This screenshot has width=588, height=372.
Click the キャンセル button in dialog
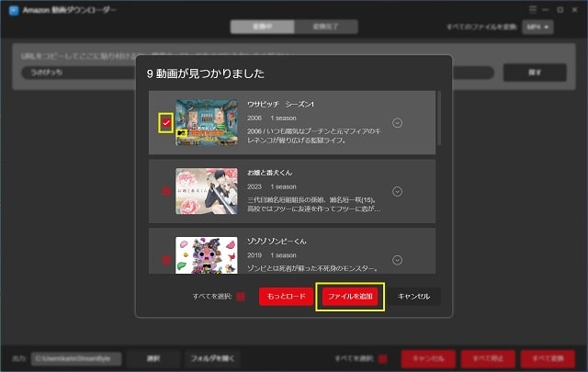tap(413, 297)
